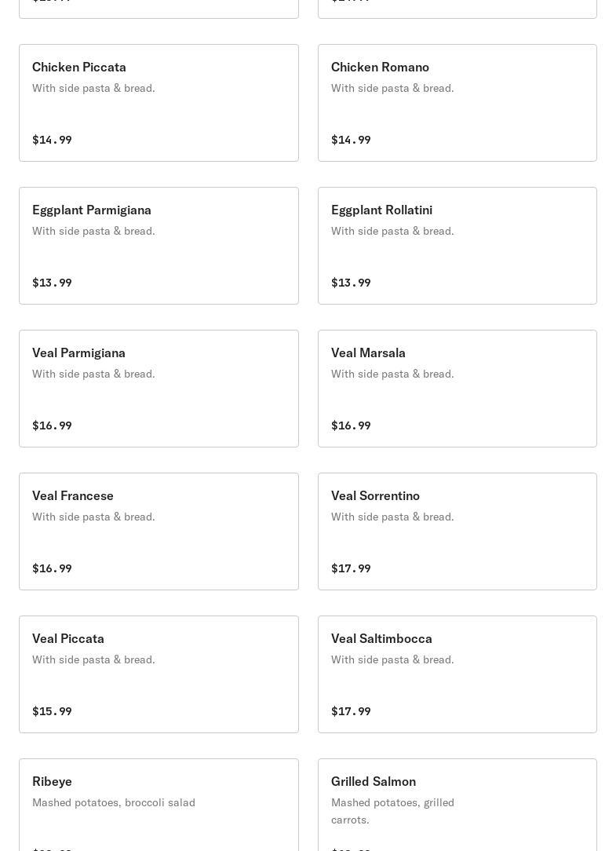Click the Veal Parmigiana card
Image resolution: width=616 pixels, height=851 pixels.
(x=159, y=389)
